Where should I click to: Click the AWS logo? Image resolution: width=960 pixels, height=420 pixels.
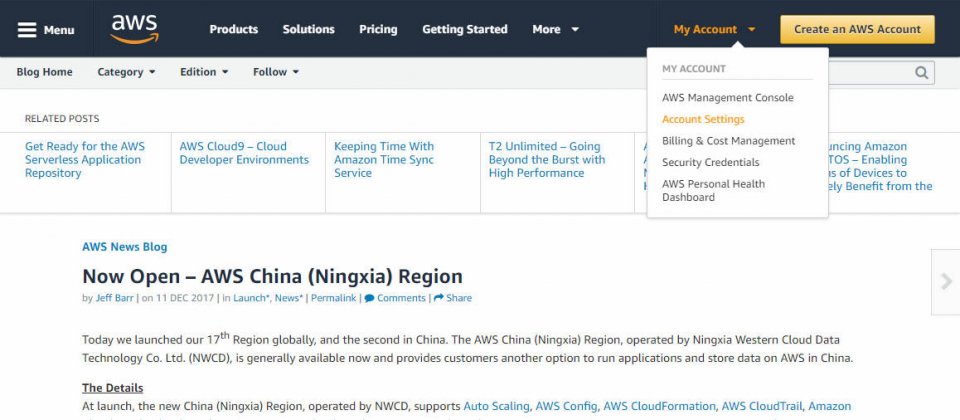point(135,29)
